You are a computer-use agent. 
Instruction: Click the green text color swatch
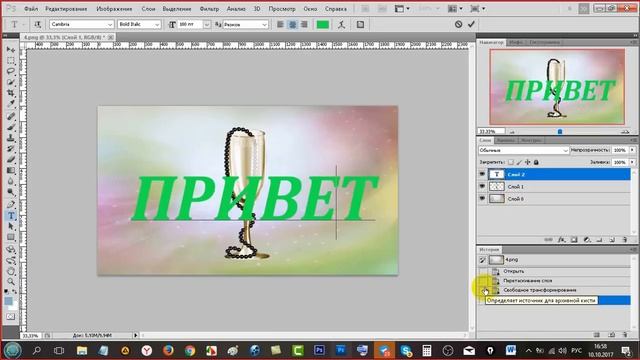[323, 24]
